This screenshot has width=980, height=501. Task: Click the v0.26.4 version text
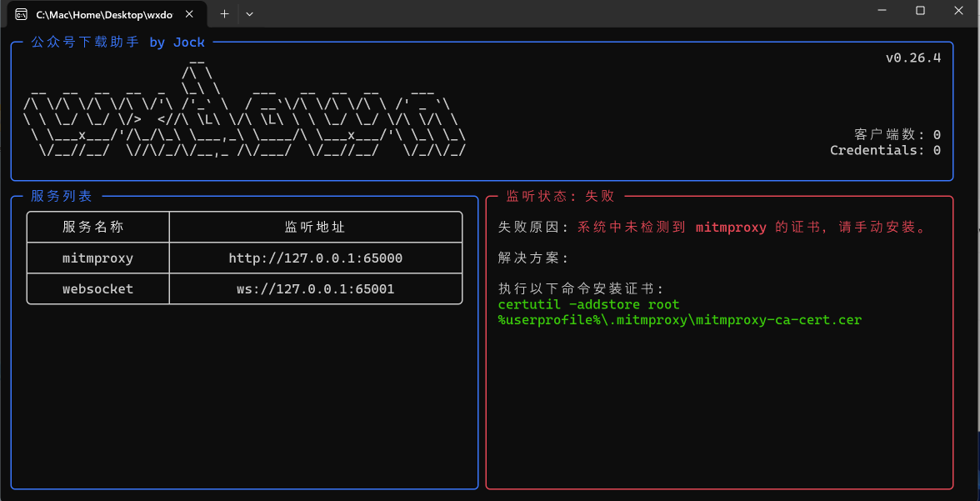(912, 58)
